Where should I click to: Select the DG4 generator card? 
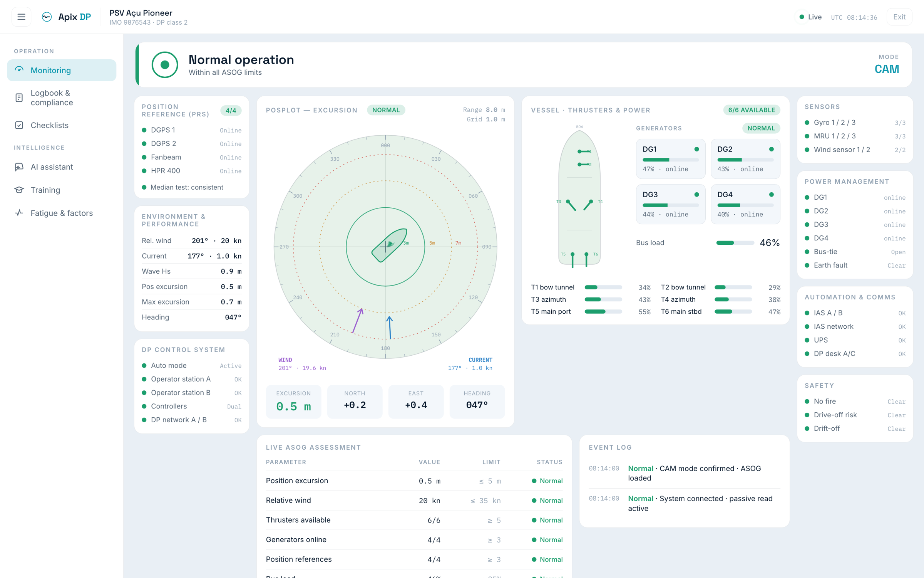745,204
